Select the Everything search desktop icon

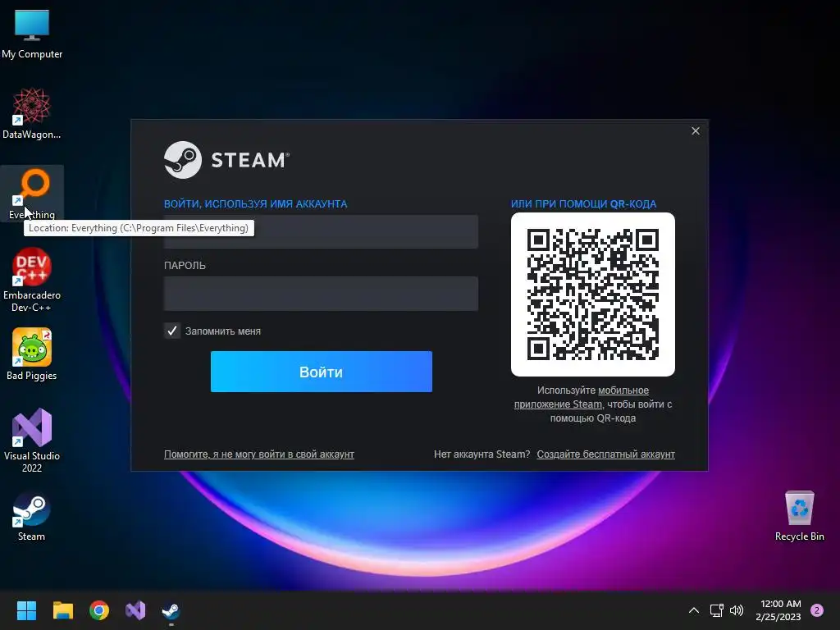point(32,193)
